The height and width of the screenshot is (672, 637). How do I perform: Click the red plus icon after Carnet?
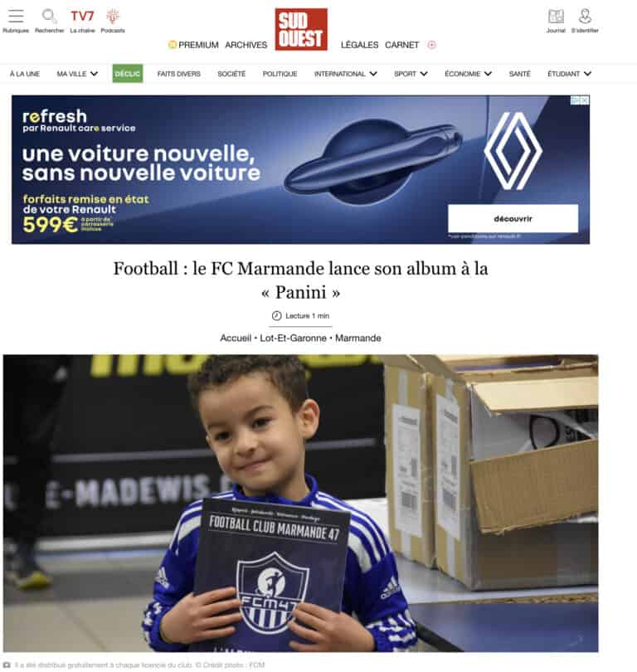tap(432, 45)
